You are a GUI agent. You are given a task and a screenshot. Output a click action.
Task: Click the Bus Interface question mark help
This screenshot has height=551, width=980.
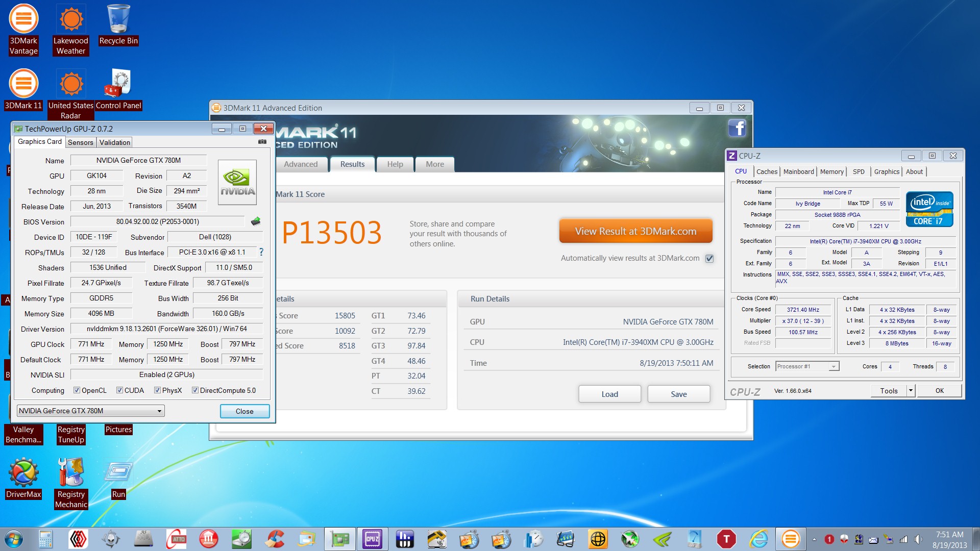[x=261, y=252]
